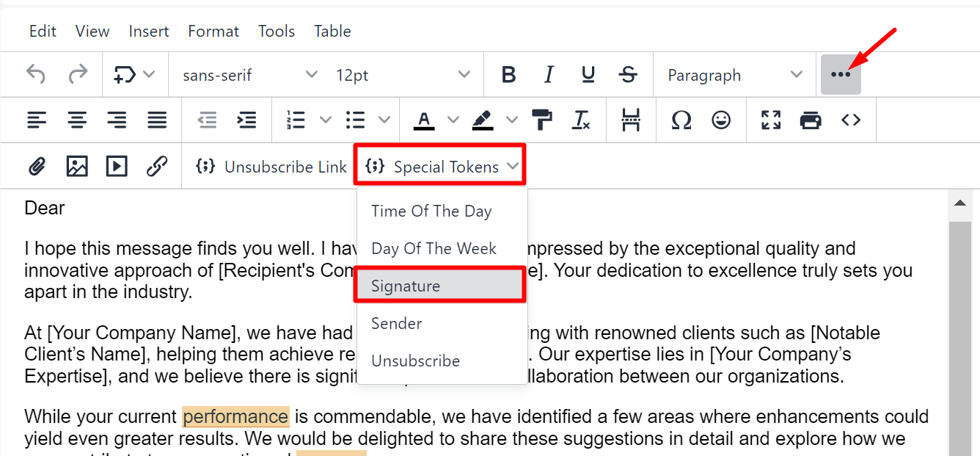Click the Undo arrow icon
Screen dimensions: 980x456
(x=36, y=74)
